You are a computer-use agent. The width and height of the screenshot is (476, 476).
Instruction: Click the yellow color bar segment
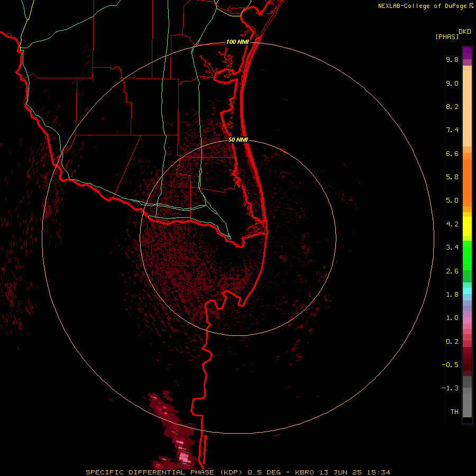click(467, 226)
